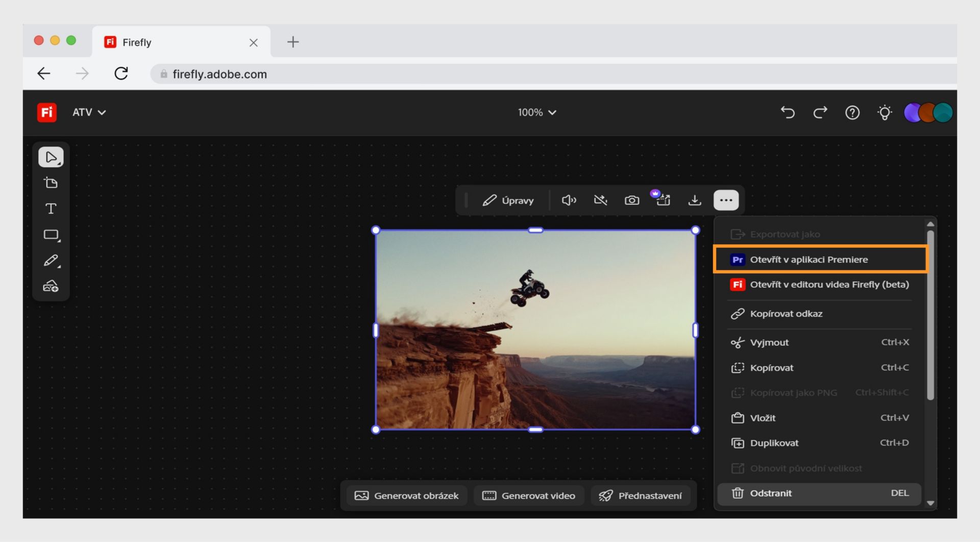
Task: Switch to the Firefly browser tab
Action: (x=136, y=42)
